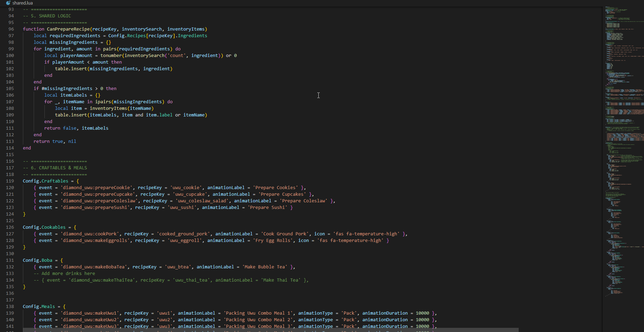Click the commented-out makeThaiTea line

[x=139, y=280]
